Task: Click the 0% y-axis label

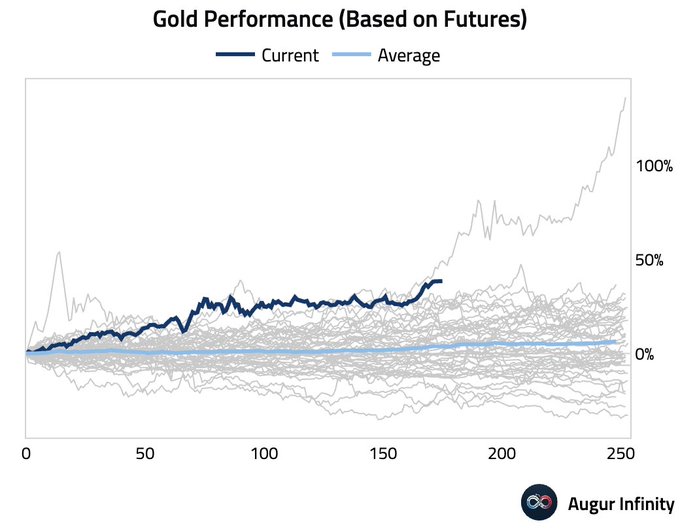Action: pos(645,354)
